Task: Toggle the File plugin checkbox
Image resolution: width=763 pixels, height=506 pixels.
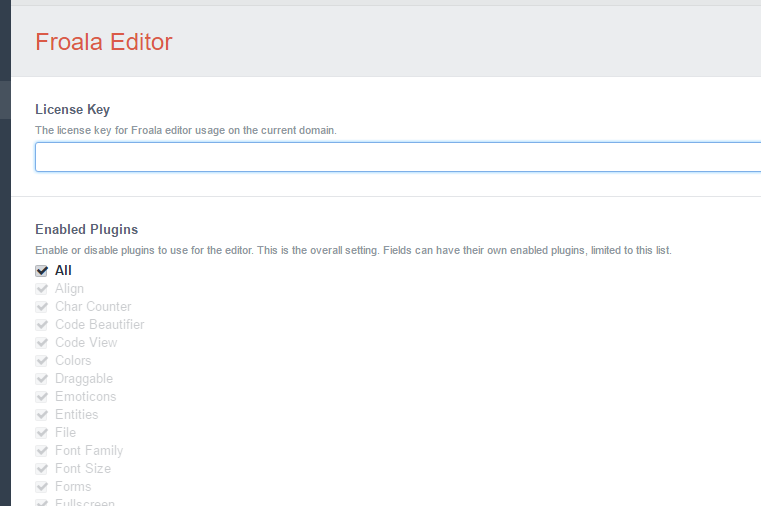Action: [42, 433]
